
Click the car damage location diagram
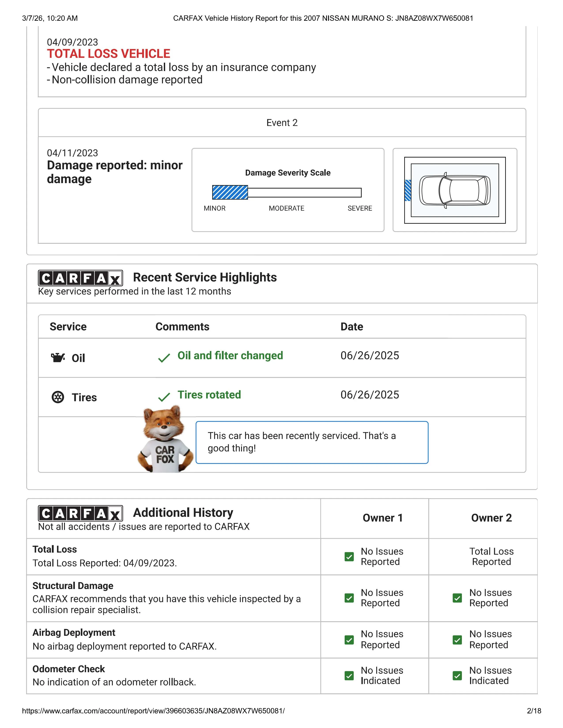pos(455,190)
